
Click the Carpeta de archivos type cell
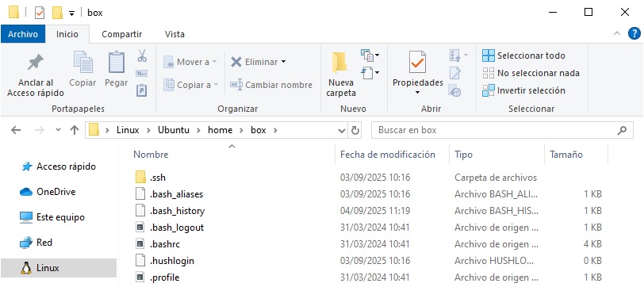point(496,178)
